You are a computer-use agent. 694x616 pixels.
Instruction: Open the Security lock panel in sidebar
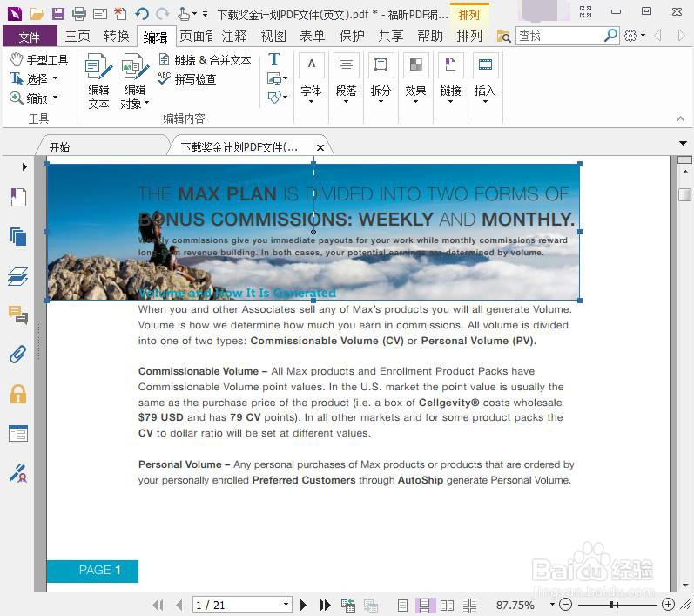(x=18, y=394)
